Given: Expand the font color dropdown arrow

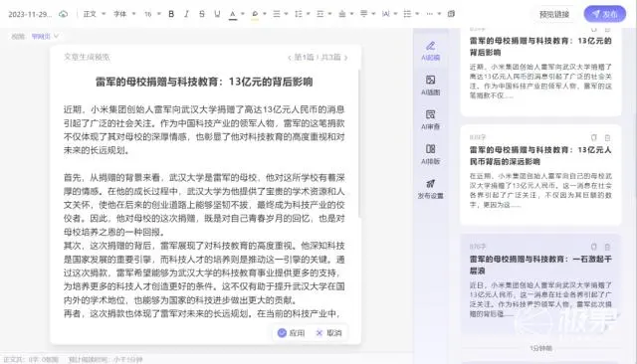Looking at the screenshot, I should pyautogui.click(x=243, y=14).
